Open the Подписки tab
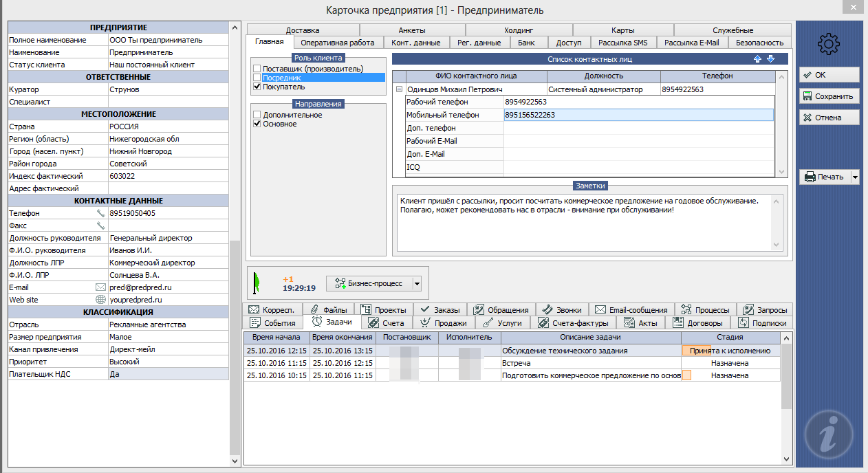The height and width of the screenshot is (473, 868). pos(761,323)
